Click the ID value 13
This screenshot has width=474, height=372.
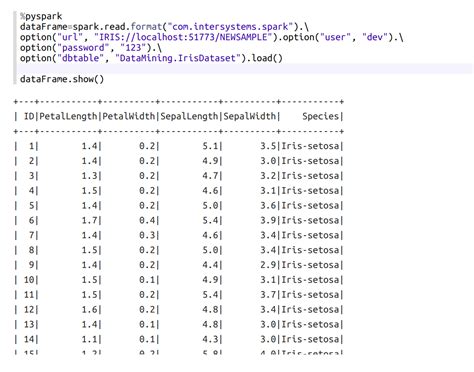pos(29,324)
